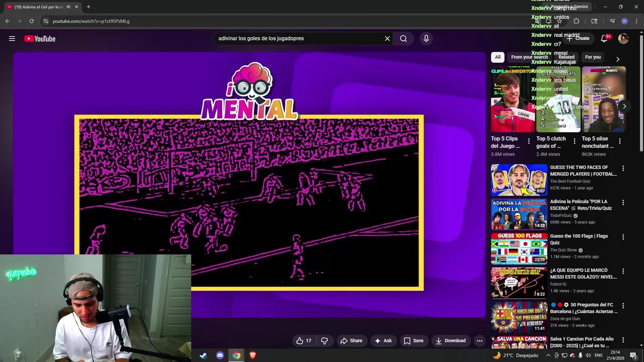This screenshot has height=362, width=644.
Task: Open more actions ellipsis below video
Action: (x=479, y=340)
